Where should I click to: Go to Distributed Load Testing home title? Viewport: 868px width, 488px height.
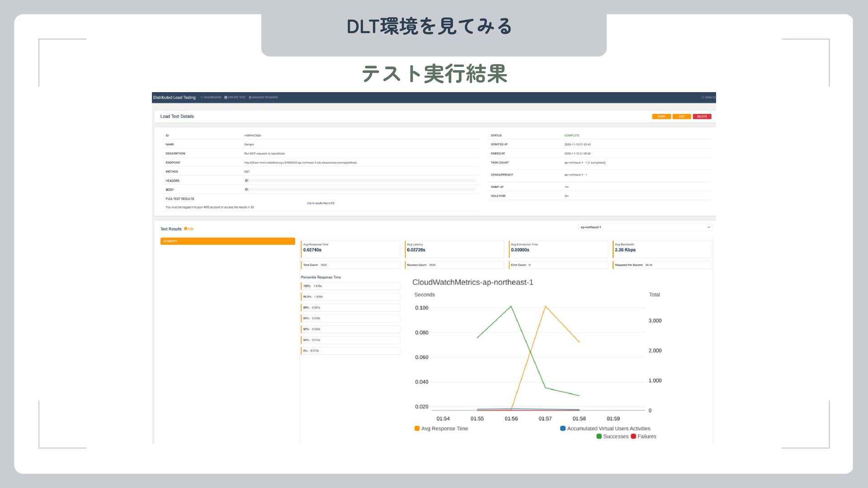pyautogui.click(x=175, y=98)
